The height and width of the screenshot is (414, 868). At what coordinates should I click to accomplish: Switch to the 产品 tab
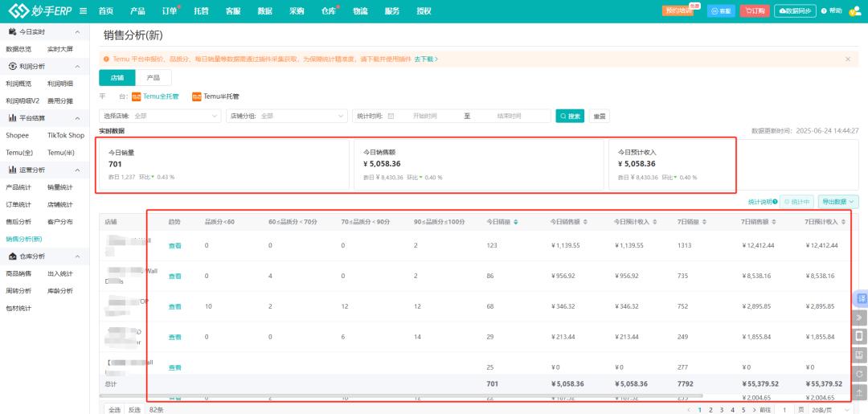click(154, 78)
